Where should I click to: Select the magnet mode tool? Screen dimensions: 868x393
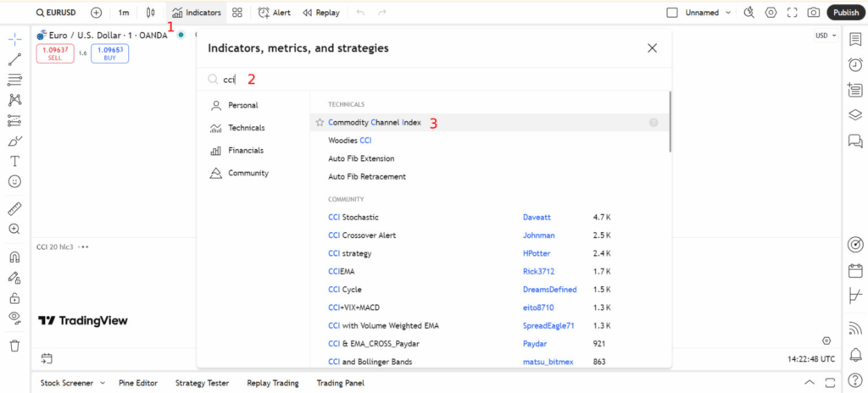tap(14, 257)
